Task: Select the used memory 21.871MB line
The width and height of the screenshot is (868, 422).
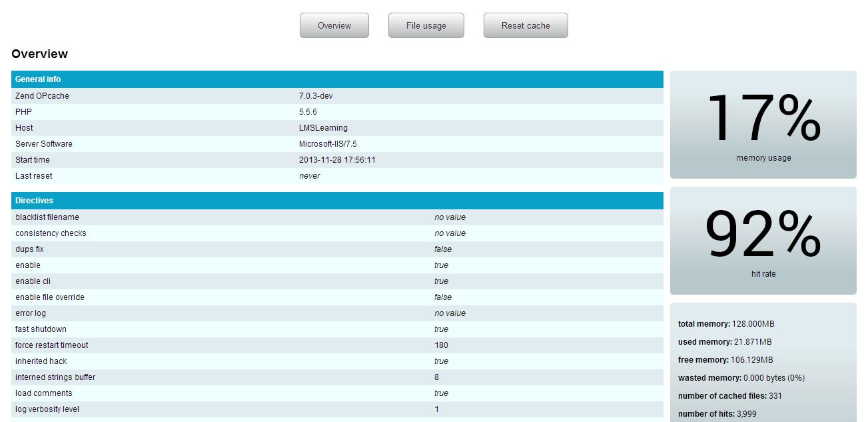Action: [725, 342]
